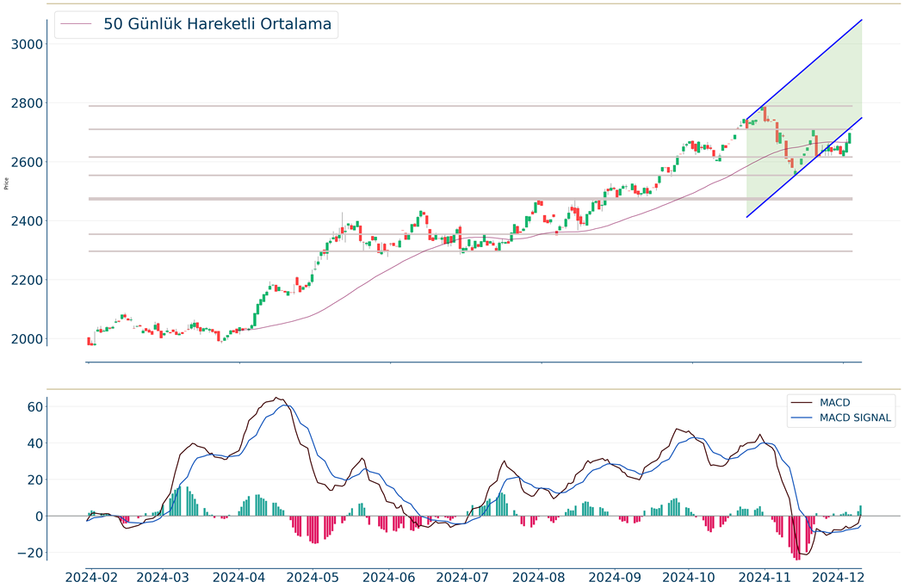Click the dark MACD legend line sample
This screenshot has width=904, height=588.
point(802,402)
